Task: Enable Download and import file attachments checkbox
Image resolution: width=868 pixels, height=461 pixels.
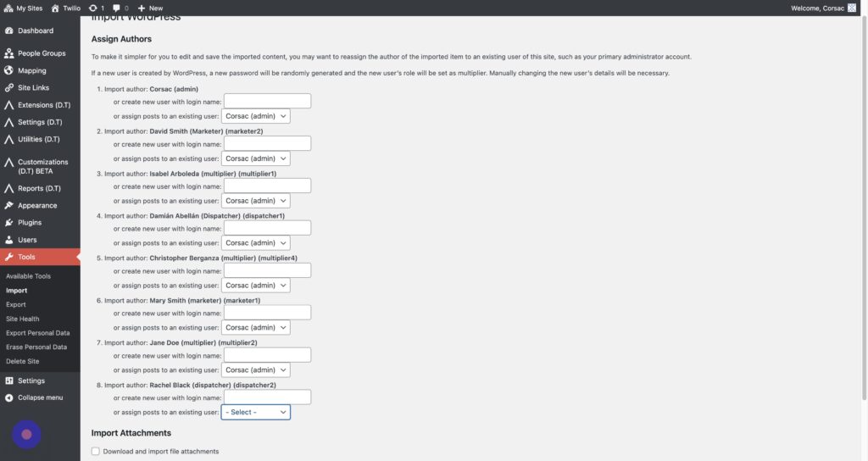Action: [96, 451]
